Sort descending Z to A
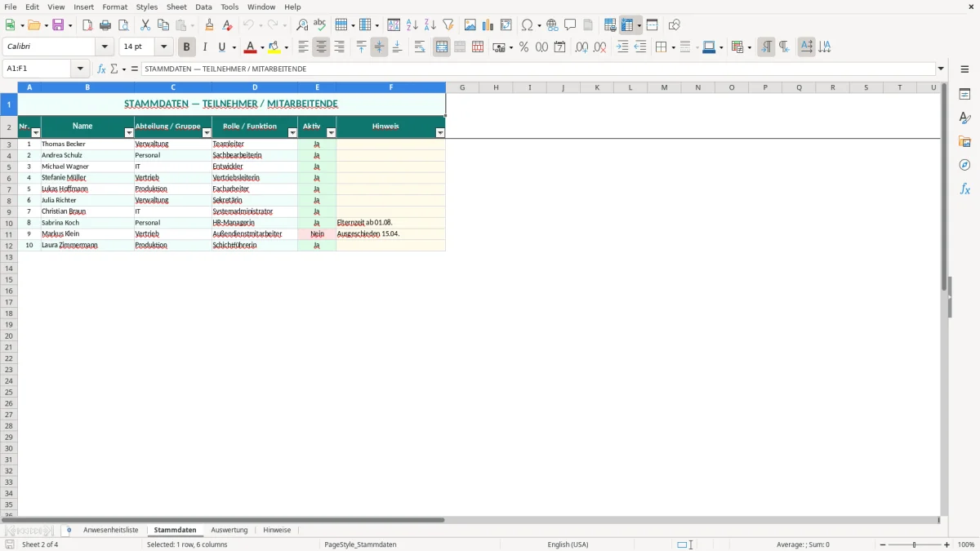Viewport: 980px width, 551px height. point(430,25)
